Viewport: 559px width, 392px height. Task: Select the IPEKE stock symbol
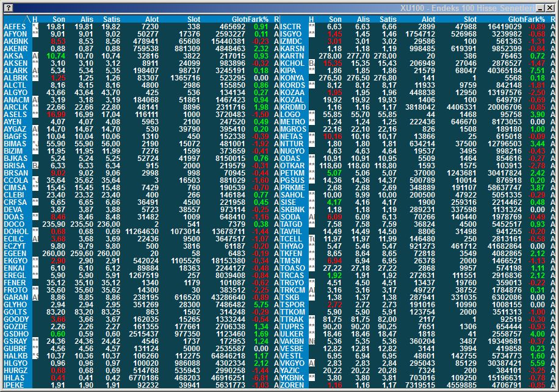coord(14,385)
